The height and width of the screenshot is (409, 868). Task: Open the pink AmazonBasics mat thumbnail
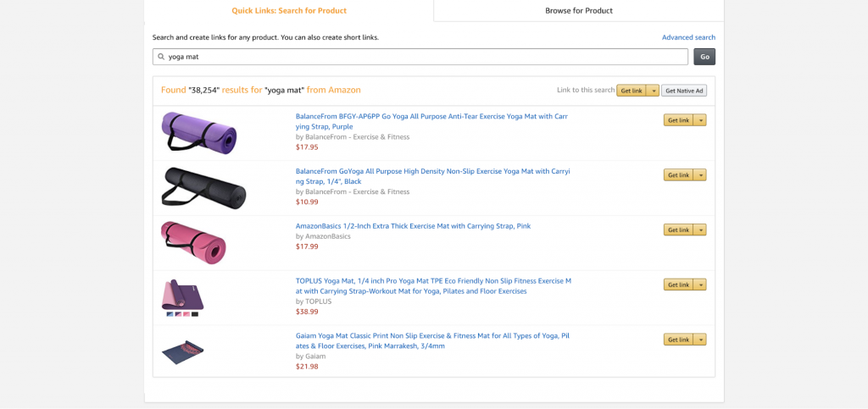tap(193, 242)
